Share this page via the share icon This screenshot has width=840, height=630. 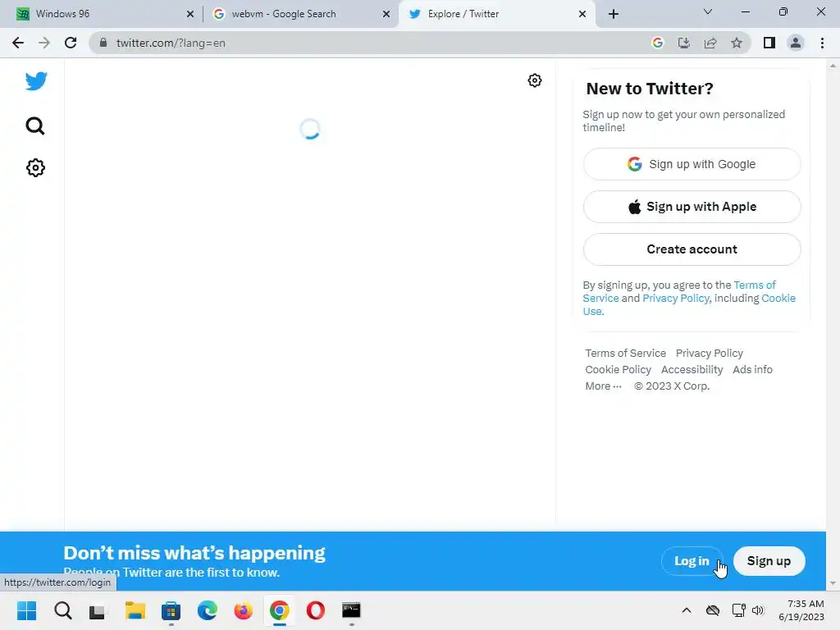click(710, 43)
